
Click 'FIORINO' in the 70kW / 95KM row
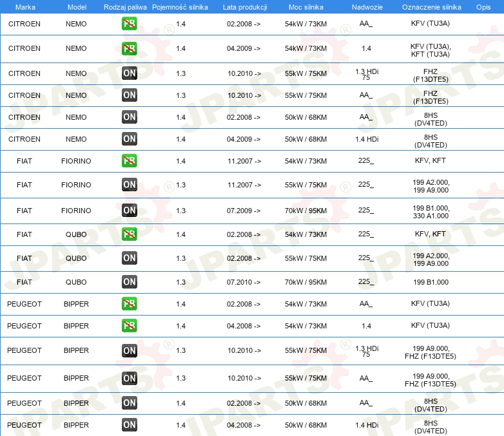click(76, 211)
